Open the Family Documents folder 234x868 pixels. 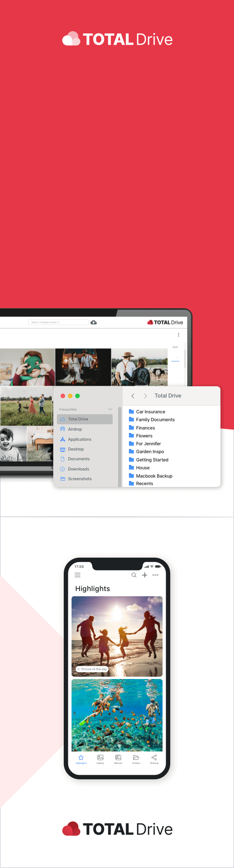[x=155, y=420]
